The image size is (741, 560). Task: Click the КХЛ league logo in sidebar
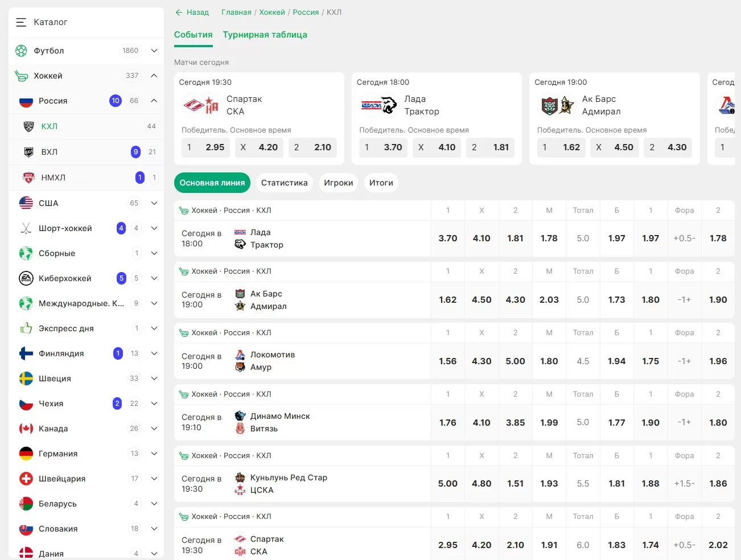28,126
